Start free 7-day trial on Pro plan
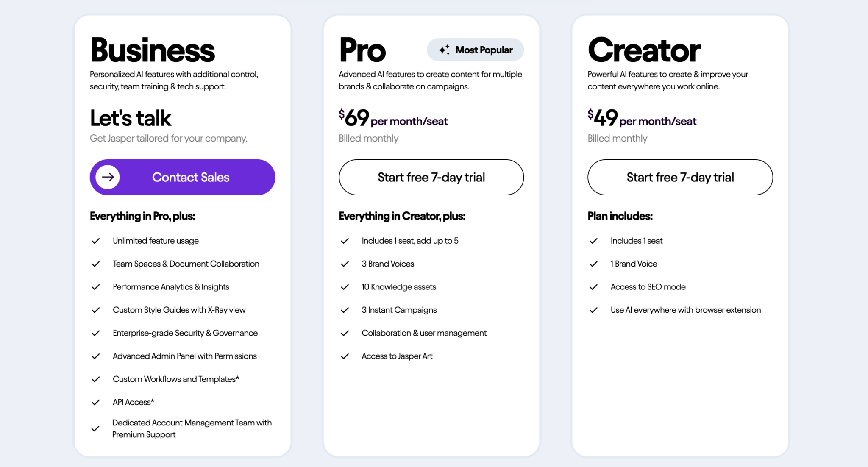This screenshot has height=467, width=868. (x=431, y=177)
